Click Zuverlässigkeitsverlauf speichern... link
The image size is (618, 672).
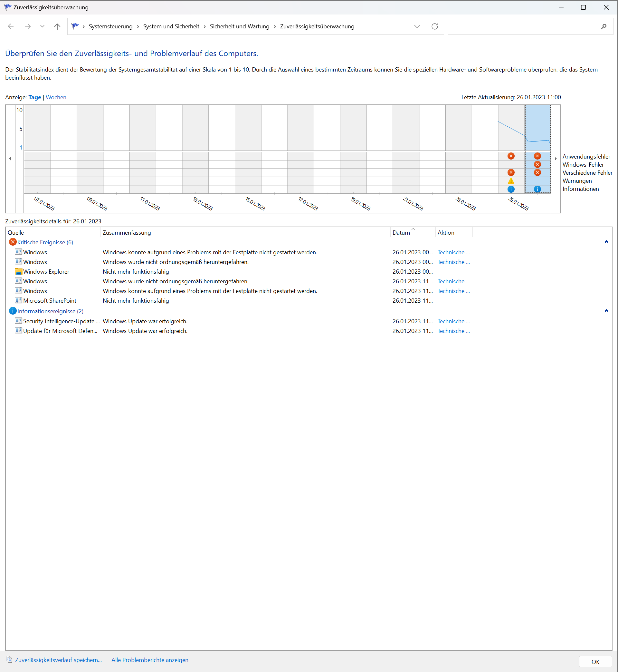(58, 660)
